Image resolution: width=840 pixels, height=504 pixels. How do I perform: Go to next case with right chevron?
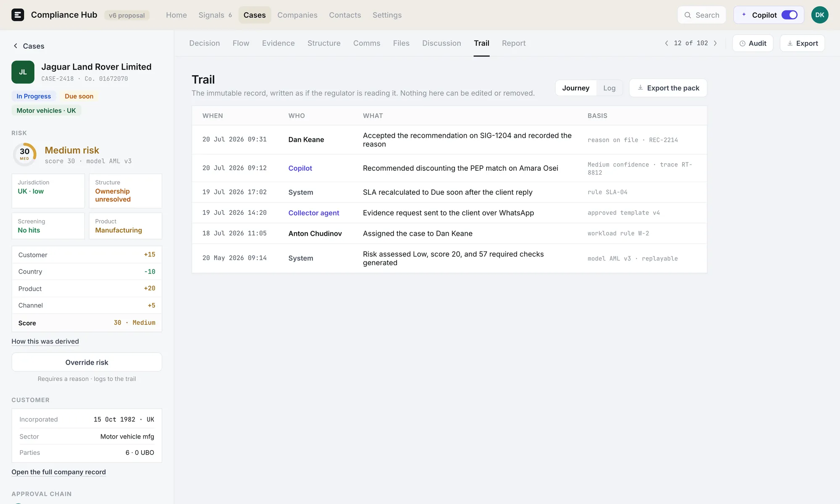[715, 43]
